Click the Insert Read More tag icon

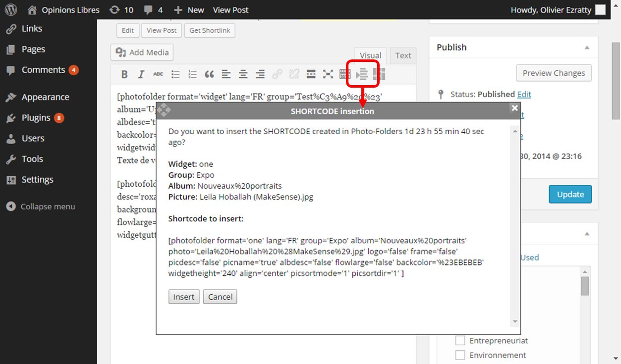click(x=311, y=74)
